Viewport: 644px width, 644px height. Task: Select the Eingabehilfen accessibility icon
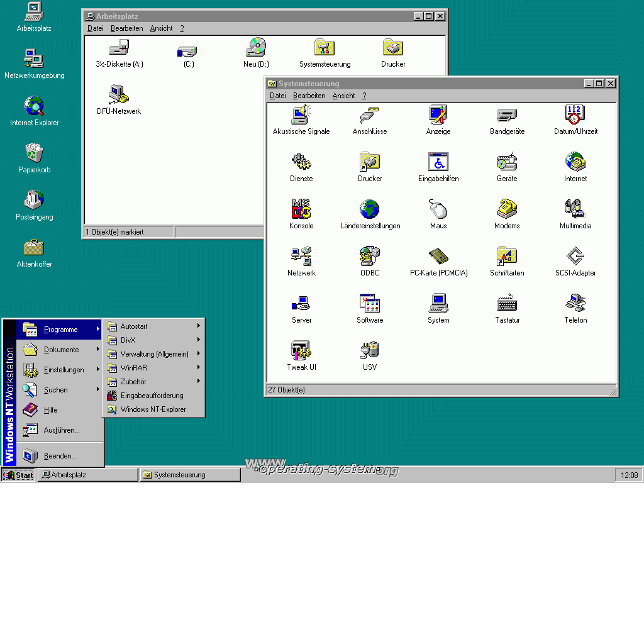438,162
